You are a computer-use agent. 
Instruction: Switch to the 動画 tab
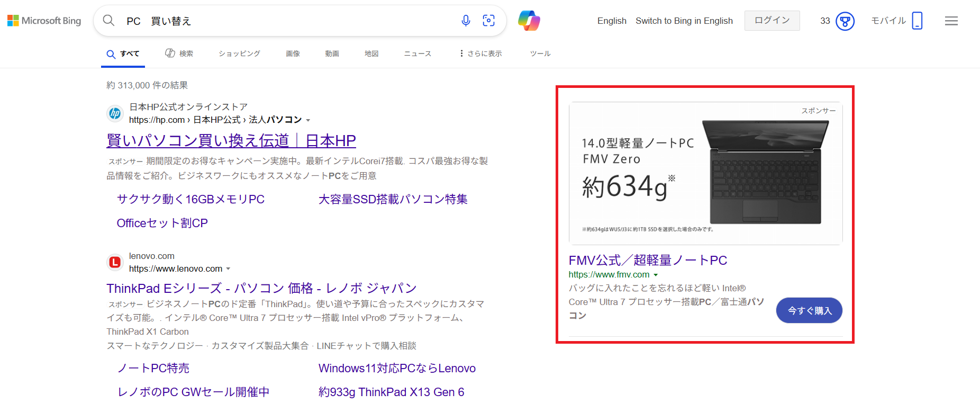[332, 53]
